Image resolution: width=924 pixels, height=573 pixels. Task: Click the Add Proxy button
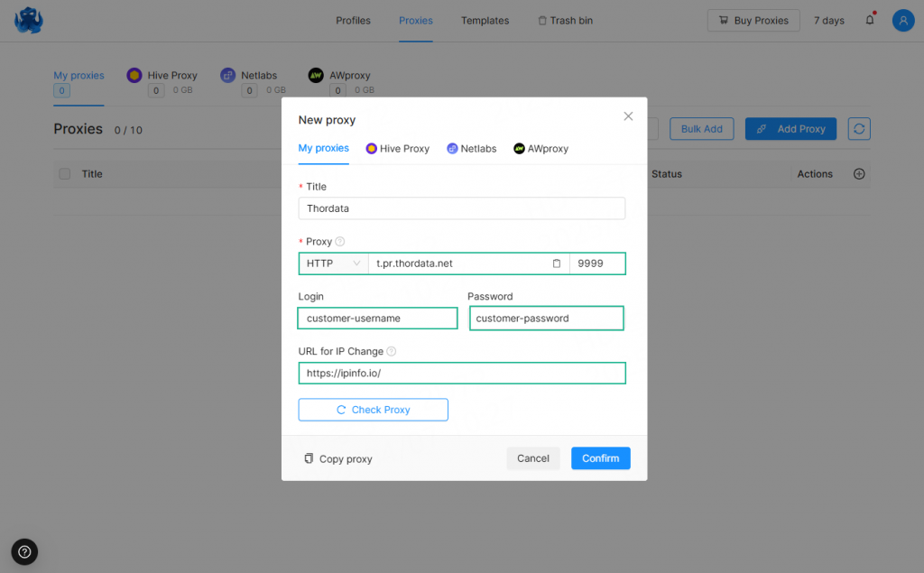(790, 129)
